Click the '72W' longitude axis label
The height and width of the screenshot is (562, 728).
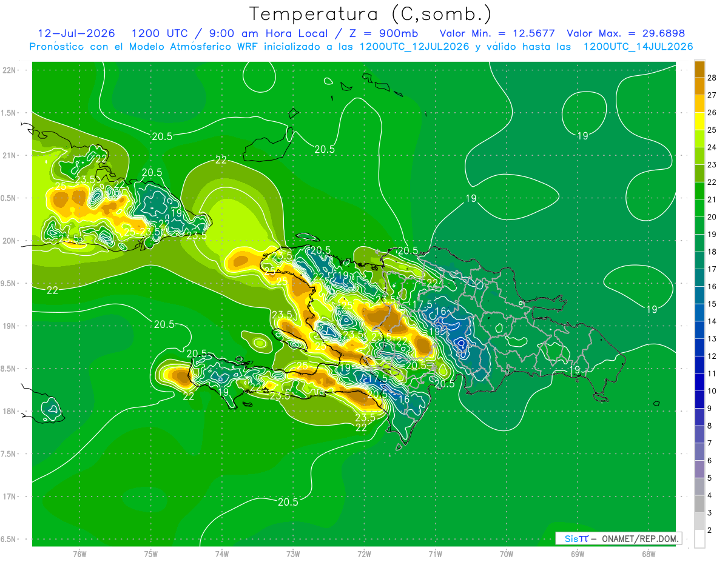coord(364,554)
